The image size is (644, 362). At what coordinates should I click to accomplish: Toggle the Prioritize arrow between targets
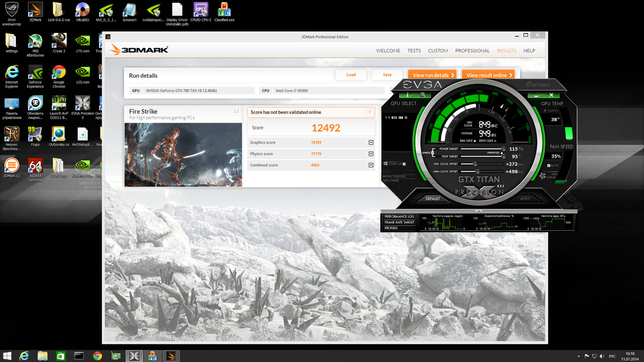(x=502, y=153)
